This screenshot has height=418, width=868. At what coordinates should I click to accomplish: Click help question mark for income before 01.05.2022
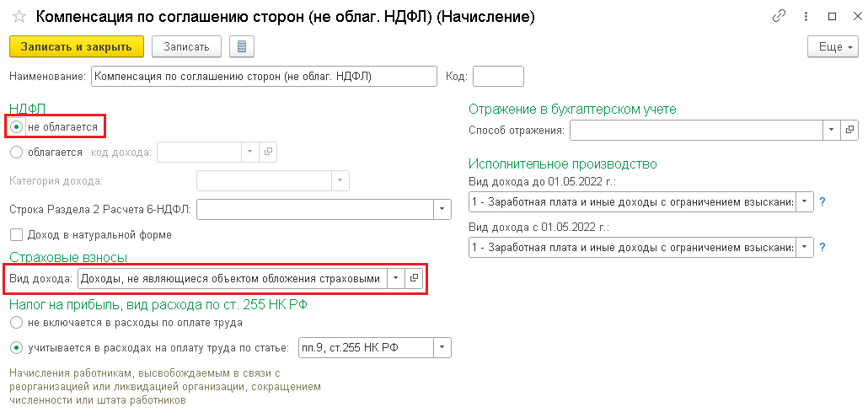pos(822,201)
